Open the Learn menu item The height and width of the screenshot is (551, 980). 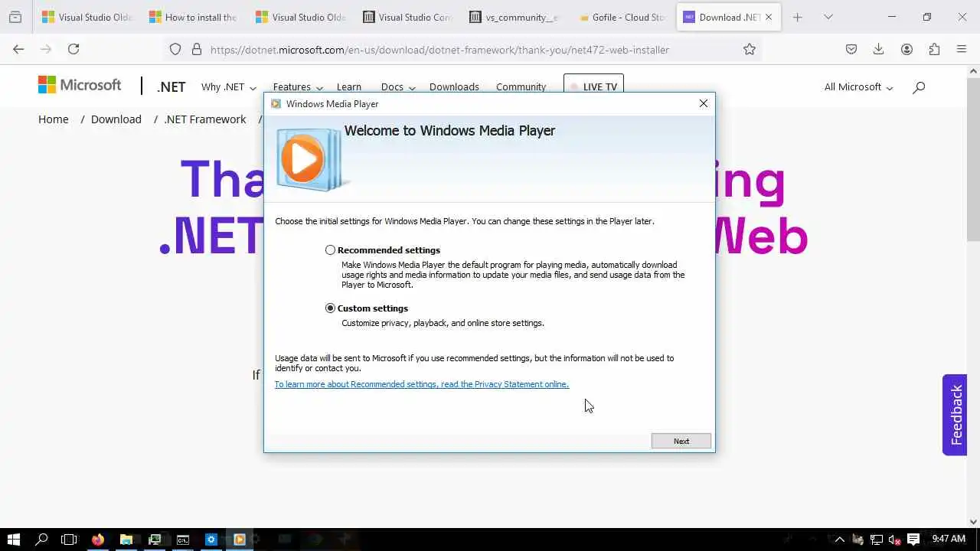pos(348,86)
